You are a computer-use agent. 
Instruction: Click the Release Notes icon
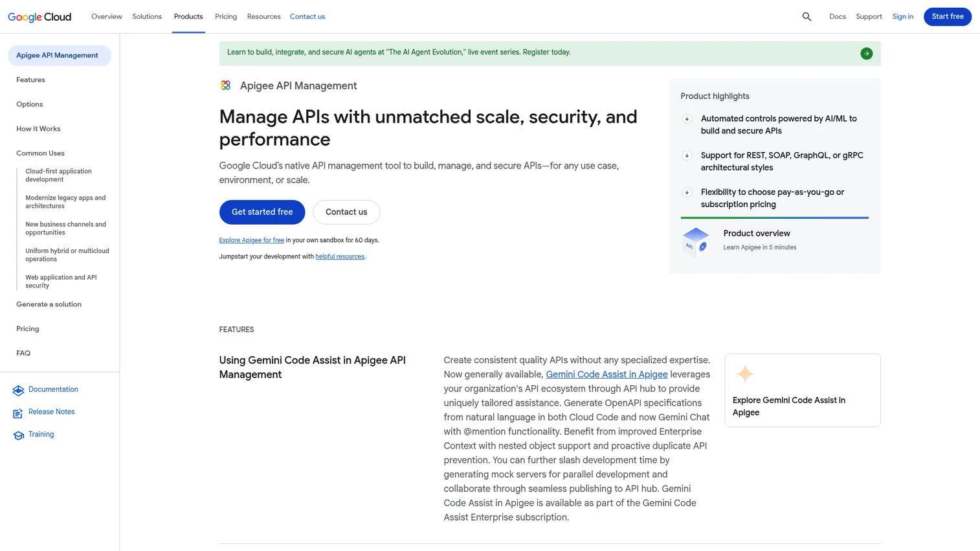coord(18,413)
